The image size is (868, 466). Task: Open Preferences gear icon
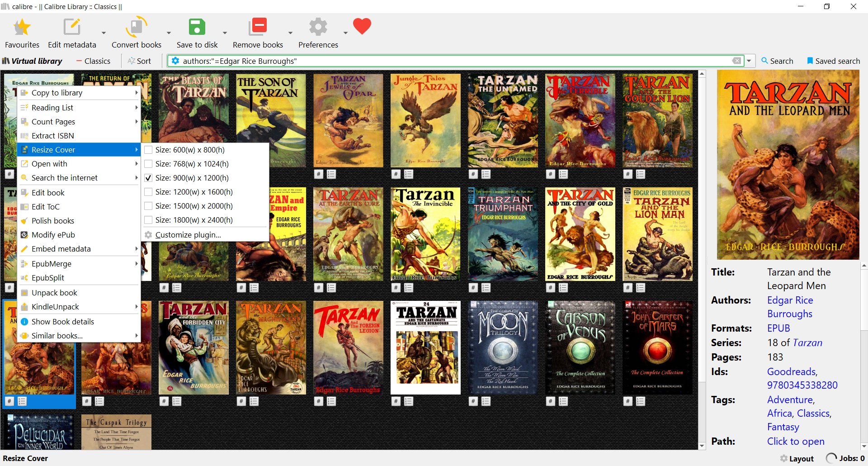(x=318, y=27)
